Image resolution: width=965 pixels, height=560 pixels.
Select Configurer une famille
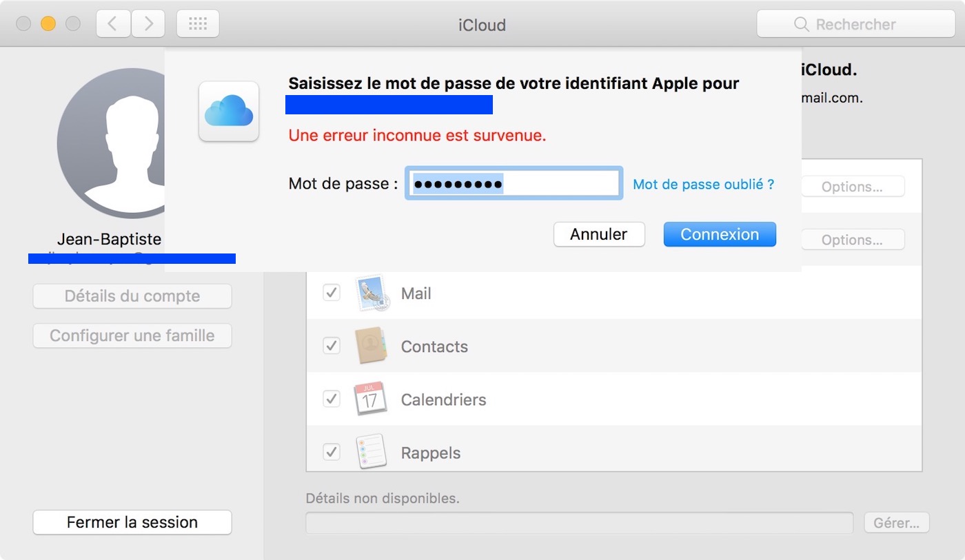132,336
